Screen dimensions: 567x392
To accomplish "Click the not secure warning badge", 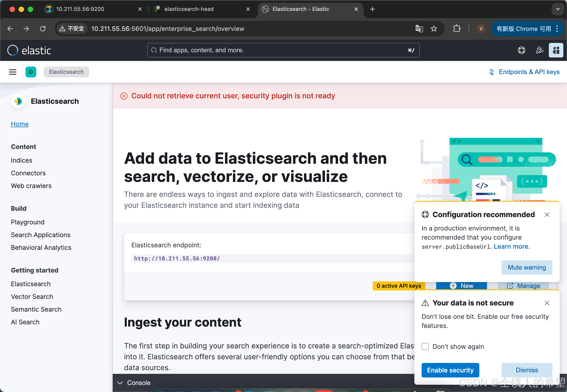I will [72, 29].
